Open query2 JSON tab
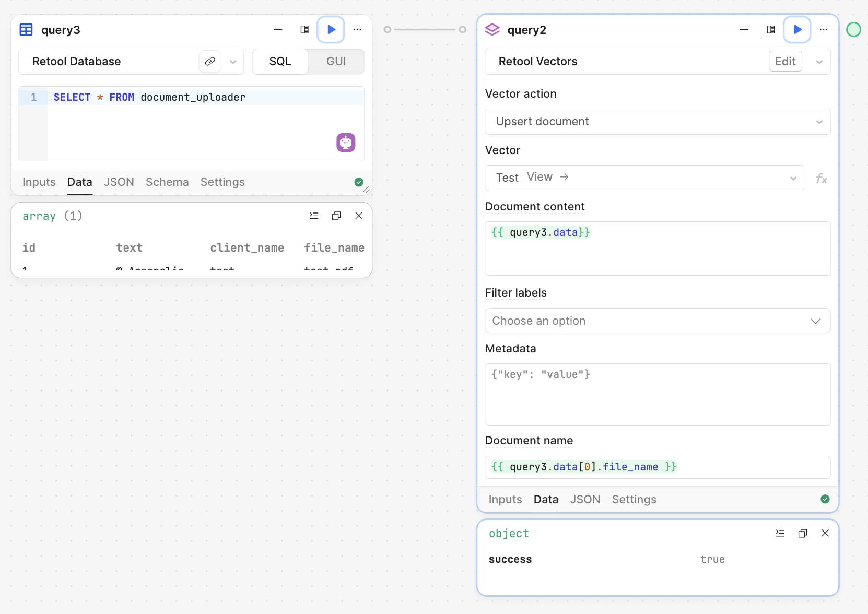 [x=585, y=500]
